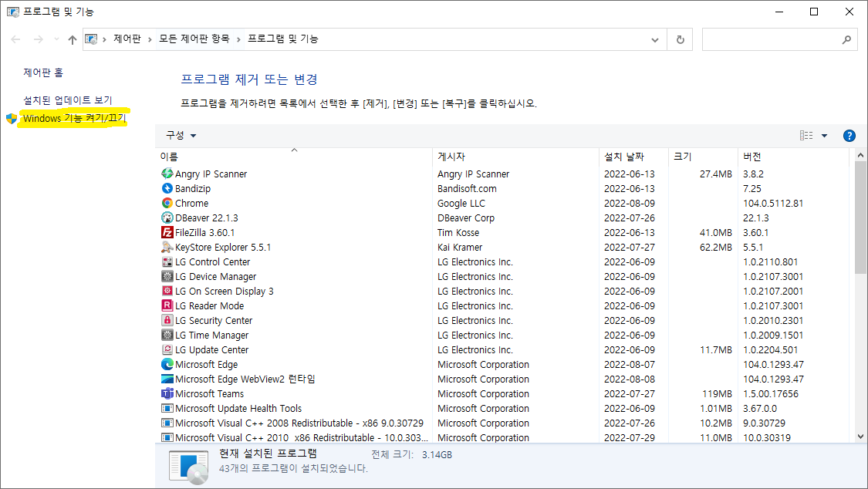868x489 pixels.
Task: Sort by the 버전 column header
Action: click(793, 157)
